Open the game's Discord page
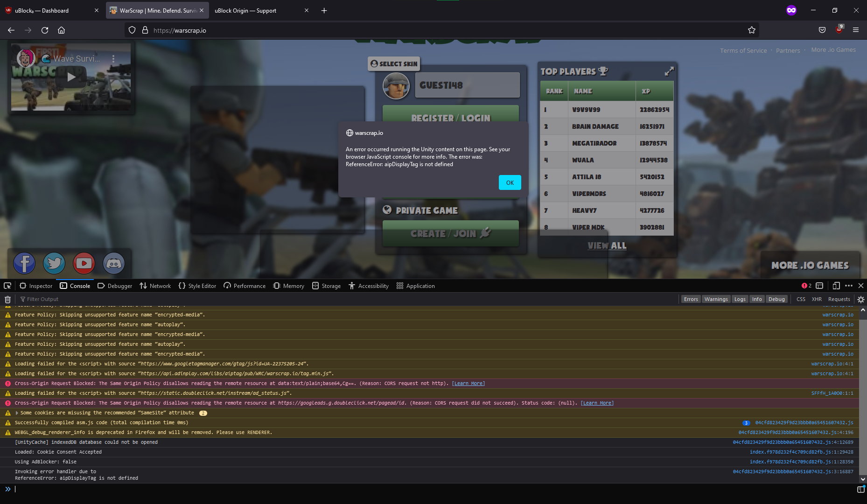867x504 pixels. pyautogui.click(x=113, y=263)
